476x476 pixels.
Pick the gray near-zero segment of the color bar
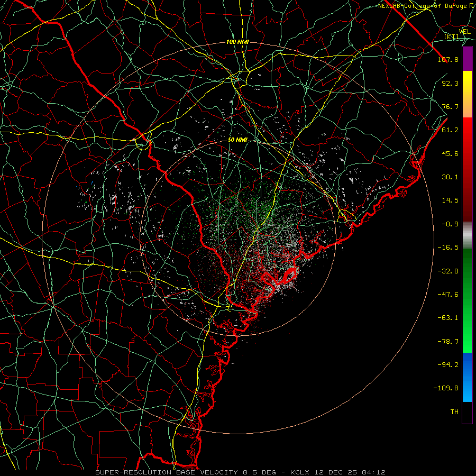click(x=467, y=235)
